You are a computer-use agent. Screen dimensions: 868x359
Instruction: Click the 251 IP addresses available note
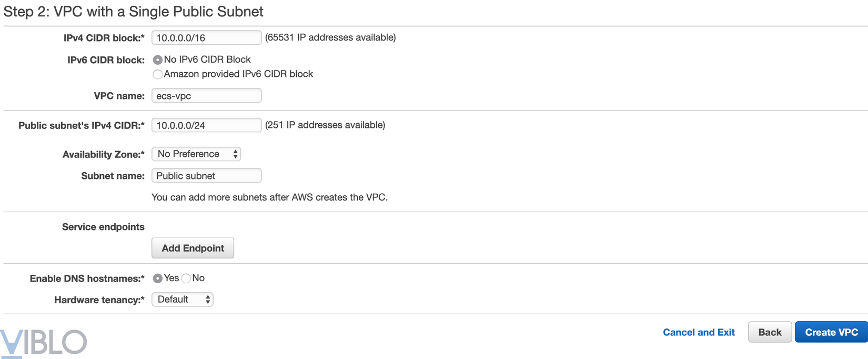[x=325, y=125]
